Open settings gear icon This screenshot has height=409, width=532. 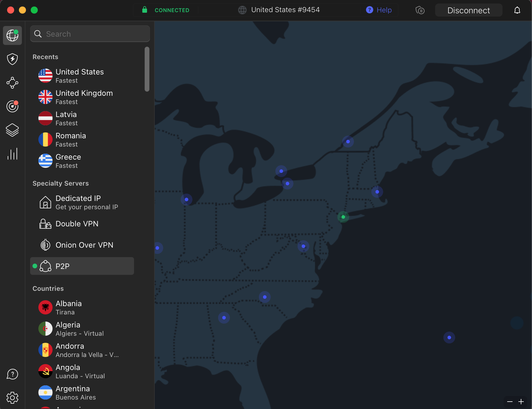12,398
